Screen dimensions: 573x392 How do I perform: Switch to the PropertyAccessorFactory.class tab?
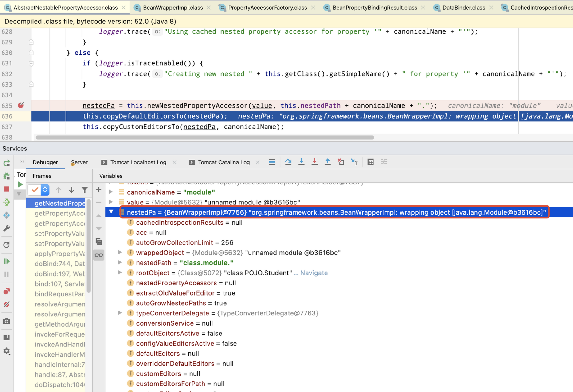[267, 8]
